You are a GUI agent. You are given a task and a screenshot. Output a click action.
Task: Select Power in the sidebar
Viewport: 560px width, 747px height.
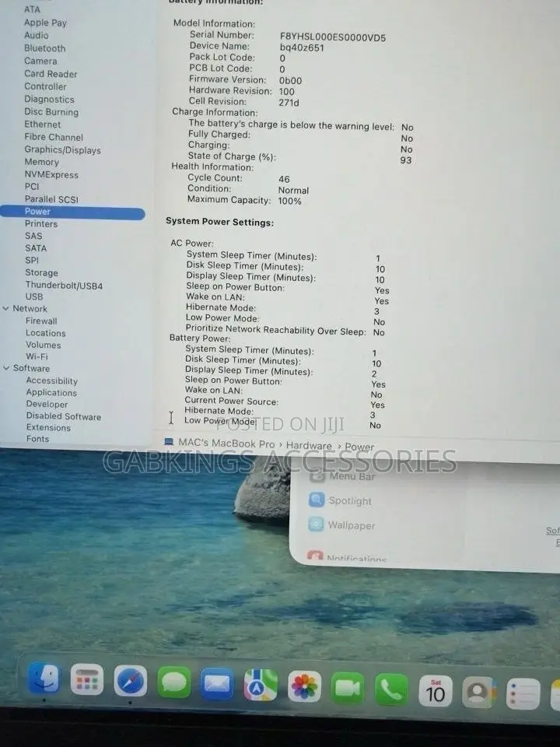tap(72, 212)
